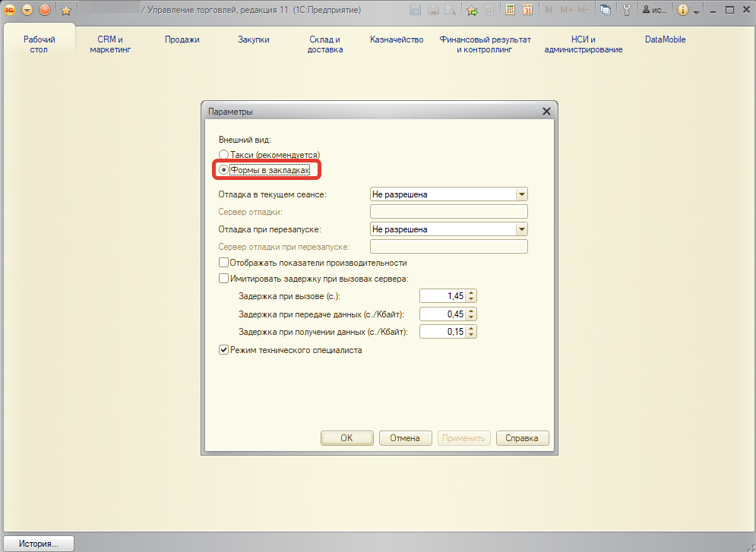
Task: Open Финансовый результат и контроллинг section
Action: click(485, 44)
